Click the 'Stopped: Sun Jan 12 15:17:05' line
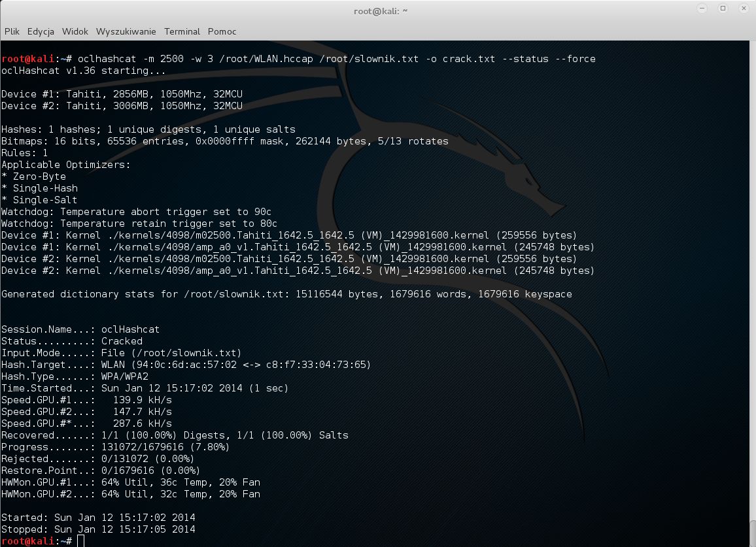 (98, 529)
